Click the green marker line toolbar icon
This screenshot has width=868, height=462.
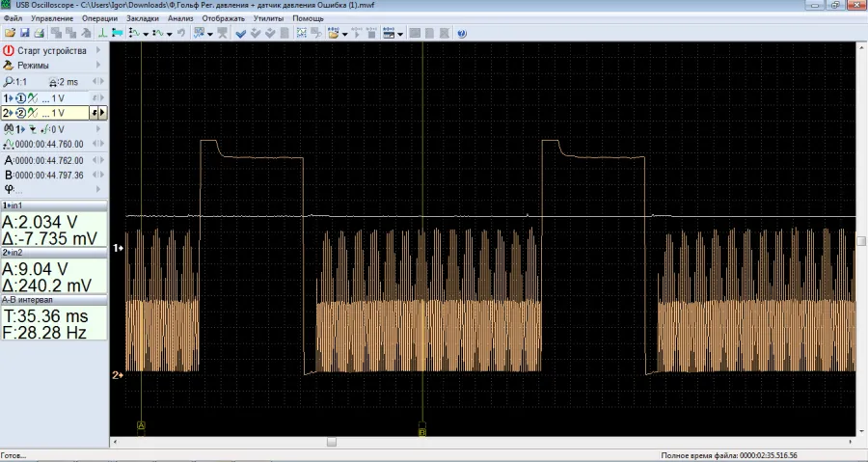click(102, 33)
